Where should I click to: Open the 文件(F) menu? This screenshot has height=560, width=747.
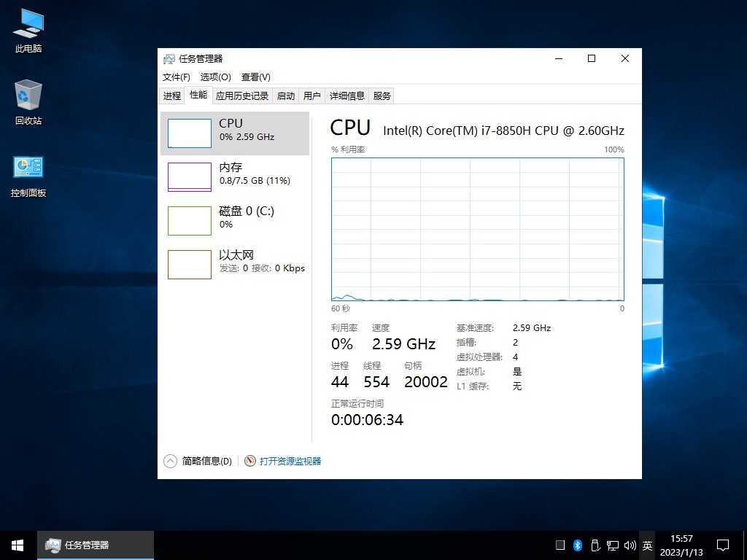(x=176, y=77)
